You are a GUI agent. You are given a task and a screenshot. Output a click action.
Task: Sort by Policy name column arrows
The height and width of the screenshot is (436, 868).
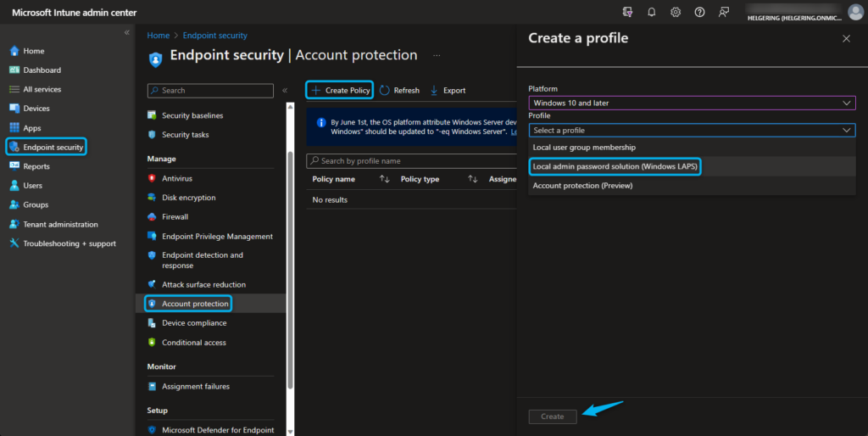(x=384, y=179)
